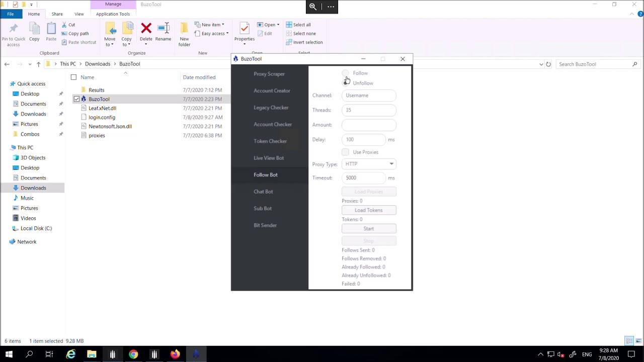Switch to the Share ribbon tab

point(57,14)
